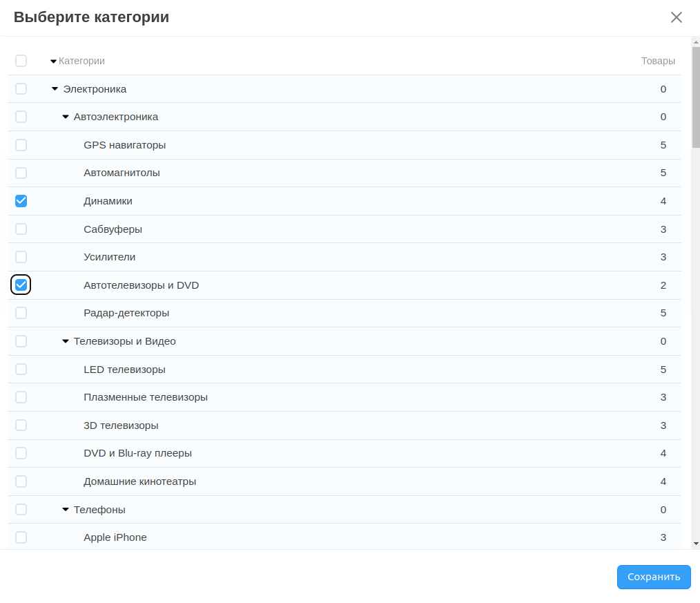The width and height of the screenshot is (700, 603).
Task: Tick the LED телевизоры checkbox
Action: coord(21,369)
